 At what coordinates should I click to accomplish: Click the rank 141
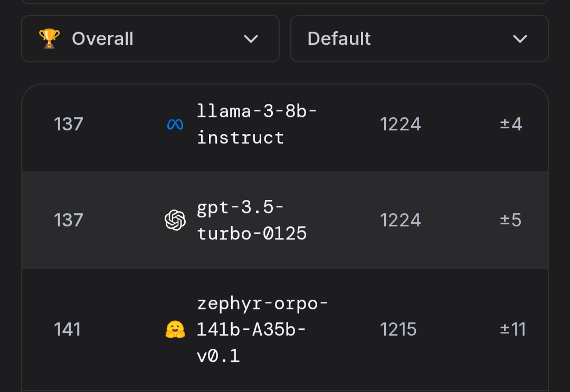pyautogui.click(x=67, y=330)
